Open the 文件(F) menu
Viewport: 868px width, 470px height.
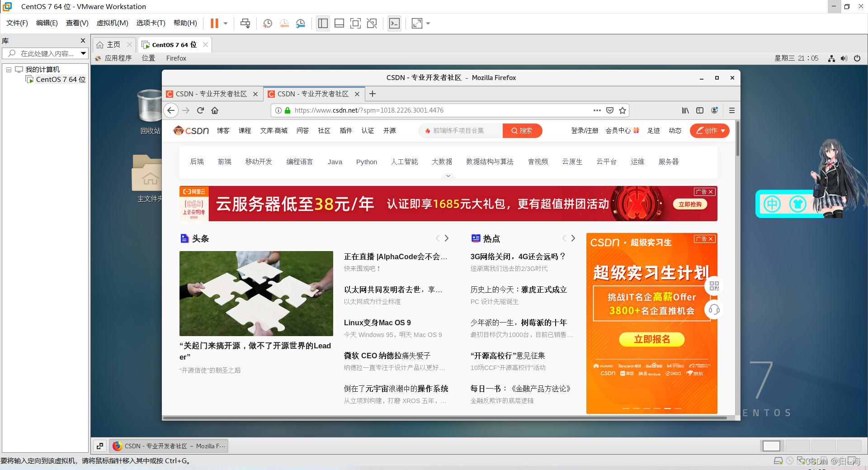point(17,23)
